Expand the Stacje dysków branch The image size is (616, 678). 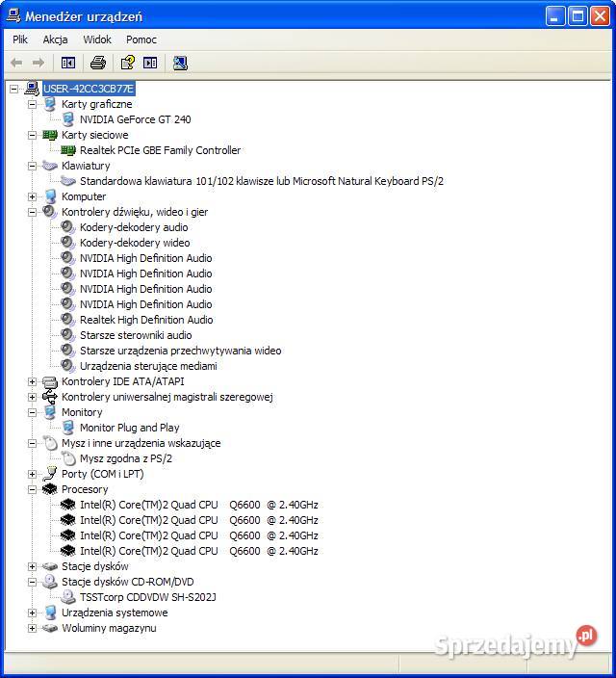click(32, 566)
